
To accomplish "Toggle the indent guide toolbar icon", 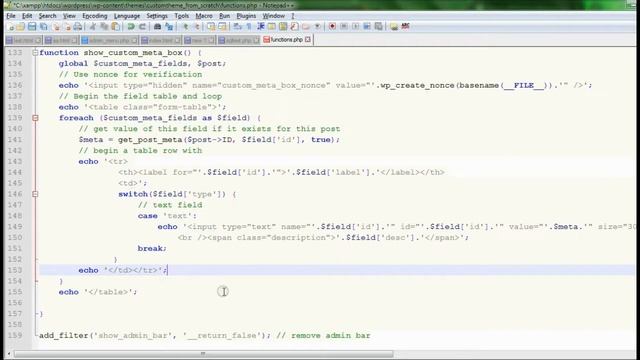I will pos(260,27).
